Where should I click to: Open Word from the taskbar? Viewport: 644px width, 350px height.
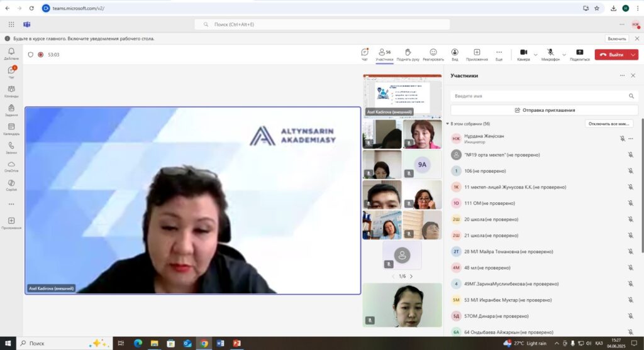[x=221, y=343]
